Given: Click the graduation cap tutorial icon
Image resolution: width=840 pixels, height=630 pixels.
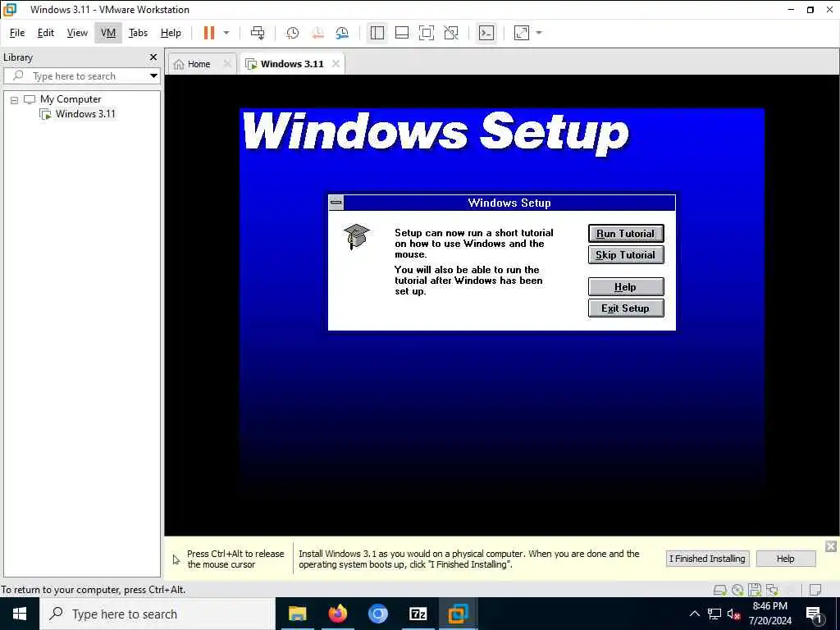Looking at the screenshot, I should point(357,237).
